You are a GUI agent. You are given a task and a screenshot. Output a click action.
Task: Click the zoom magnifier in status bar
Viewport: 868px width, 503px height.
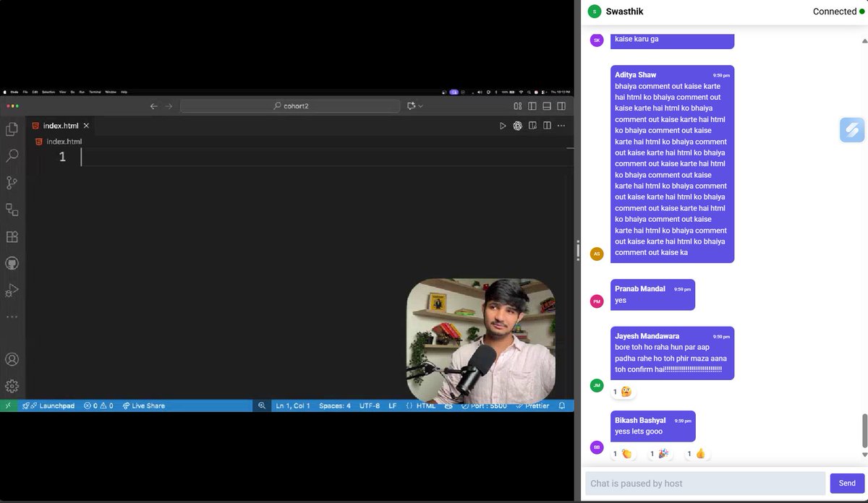[262, 406]
